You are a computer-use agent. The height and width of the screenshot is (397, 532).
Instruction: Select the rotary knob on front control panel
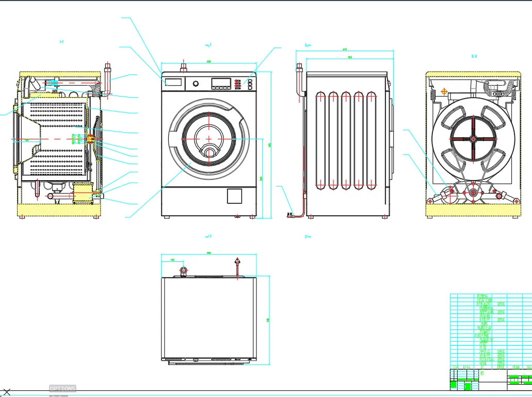pyautogui.click(x=196, y=84)
